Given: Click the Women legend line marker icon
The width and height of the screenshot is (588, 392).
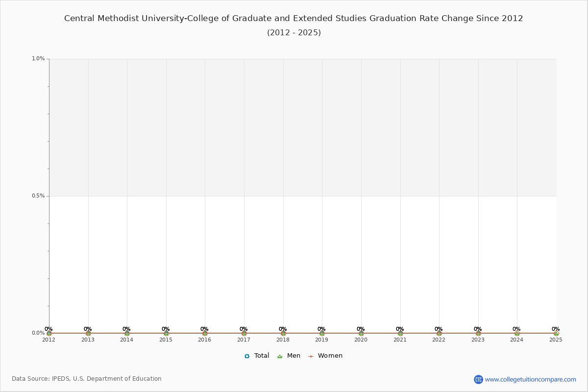Looking at the screenshot, I should click(311, 356).
